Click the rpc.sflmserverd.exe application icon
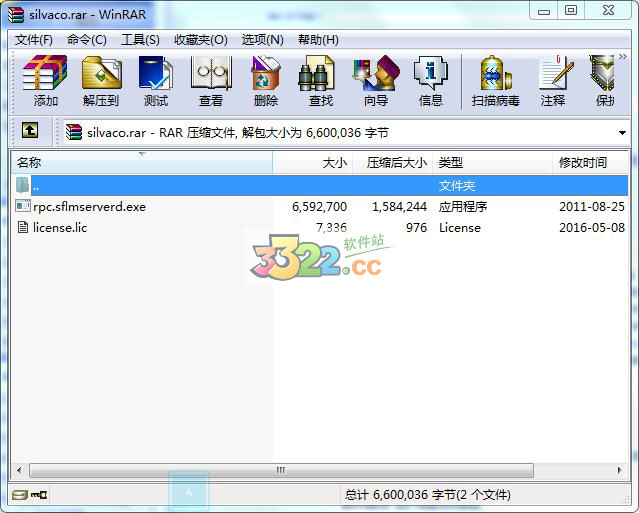 22,206
